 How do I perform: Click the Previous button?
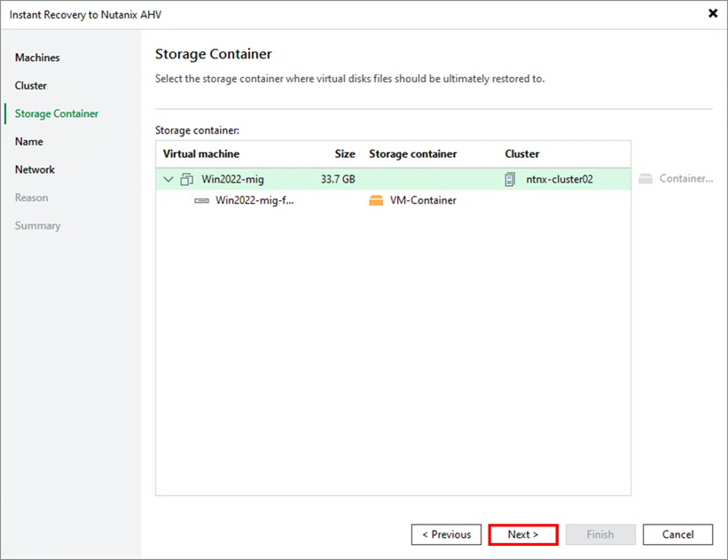(446, 534)
